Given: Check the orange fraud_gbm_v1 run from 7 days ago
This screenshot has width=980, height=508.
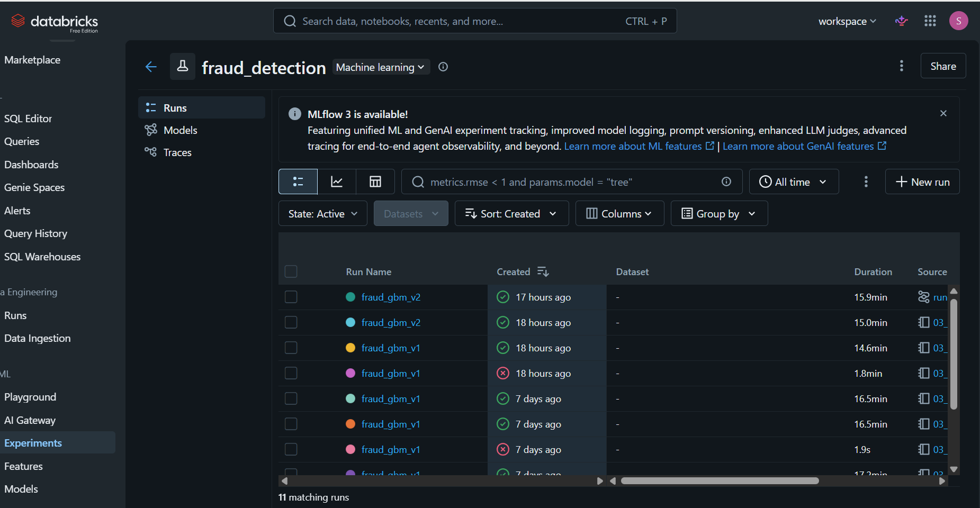Looking at the screenshot, I should 291,424.
